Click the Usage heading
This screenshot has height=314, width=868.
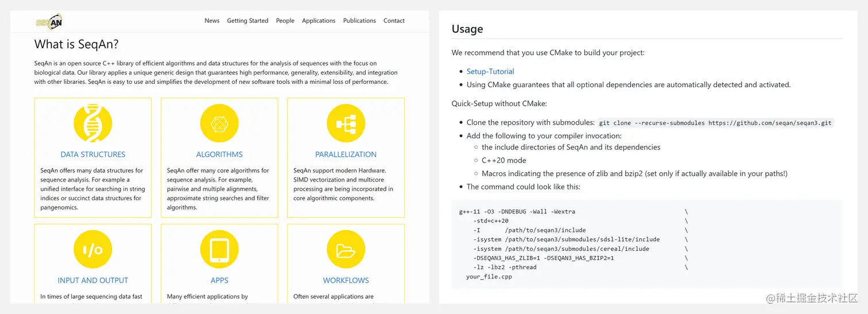click(x=467, y=29)
